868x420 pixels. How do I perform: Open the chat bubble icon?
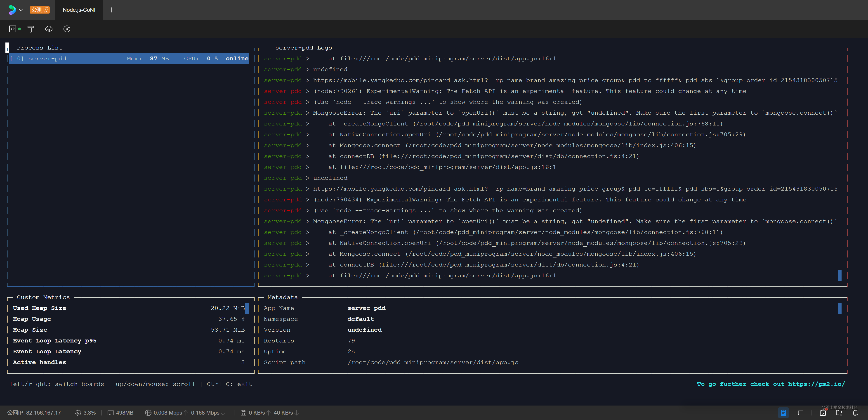[801, 413]
